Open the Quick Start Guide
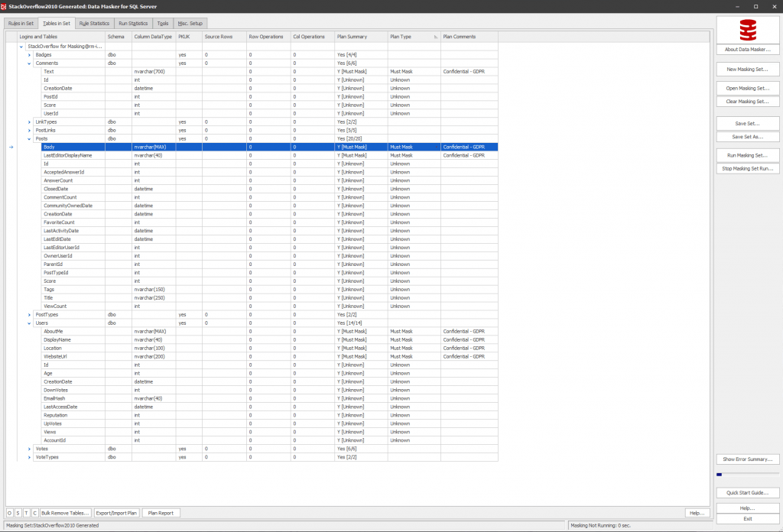This screenshot has width=783, height=532. click(748, 492)
